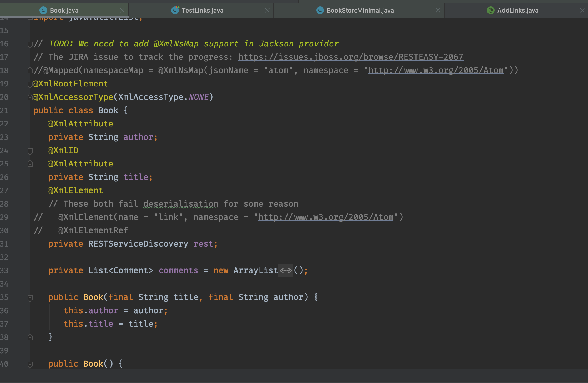Close the Book.java tab

point(122,10)
